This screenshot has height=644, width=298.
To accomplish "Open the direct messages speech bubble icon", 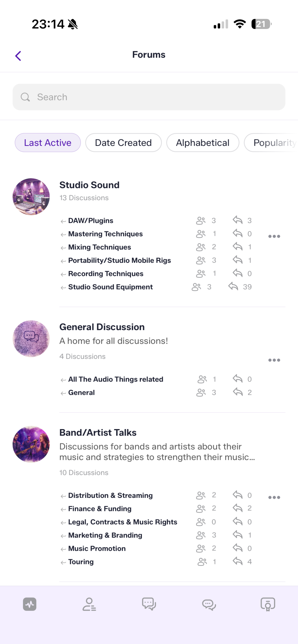I will tap(208, 604).
